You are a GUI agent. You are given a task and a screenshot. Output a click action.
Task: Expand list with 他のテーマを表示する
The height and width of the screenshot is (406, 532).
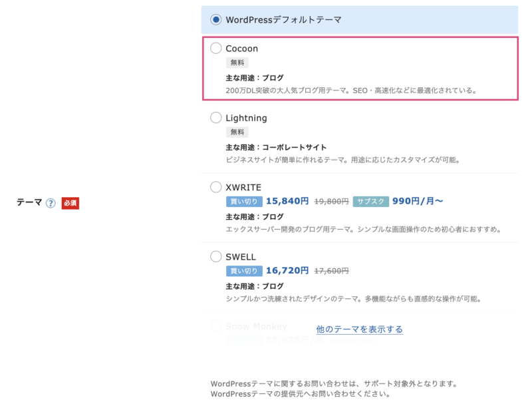point(359,329)
